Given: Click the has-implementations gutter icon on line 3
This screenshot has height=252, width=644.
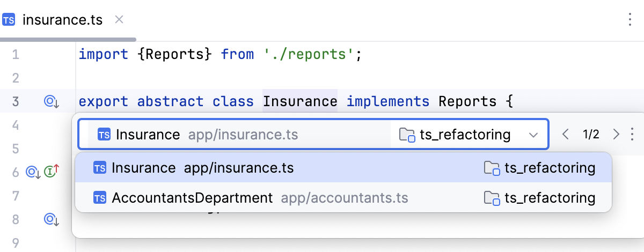Looking at the screenshot, I should [x=52, y=101].
